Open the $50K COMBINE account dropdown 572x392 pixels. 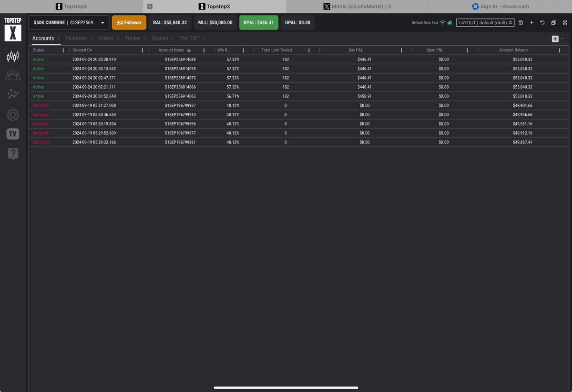[x=69, y=22]
